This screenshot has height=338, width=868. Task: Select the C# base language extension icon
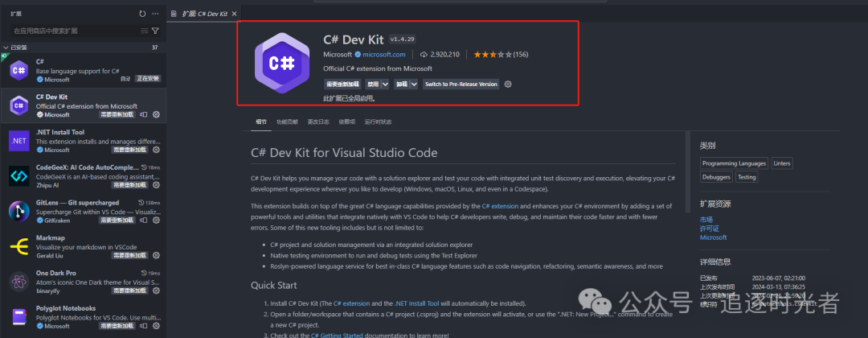[18, 70]
